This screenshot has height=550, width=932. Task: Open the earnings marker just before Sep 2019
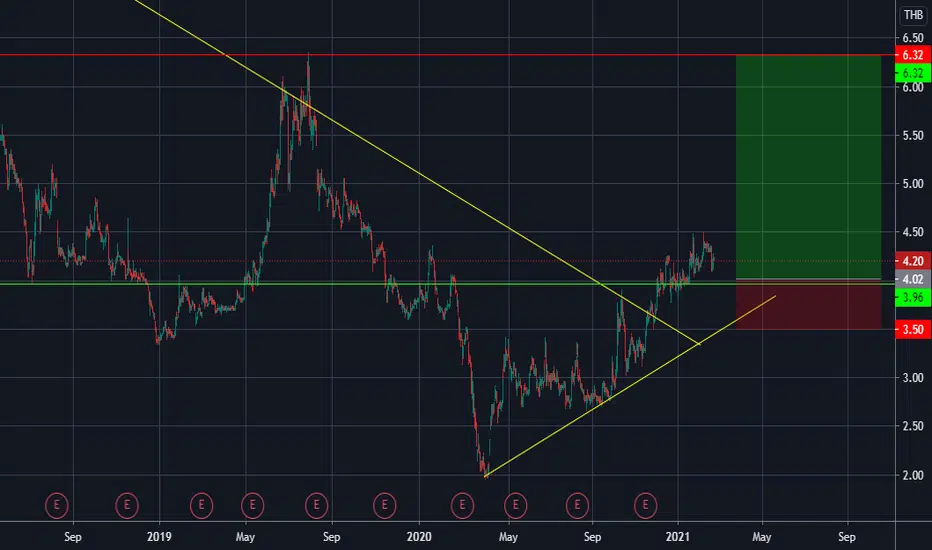click(x=316, y=505)
